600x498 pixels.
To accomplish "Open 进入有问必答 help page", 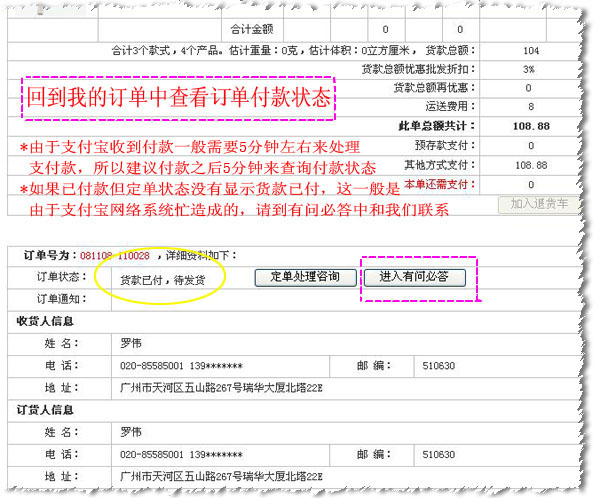I will pos(414,276).
